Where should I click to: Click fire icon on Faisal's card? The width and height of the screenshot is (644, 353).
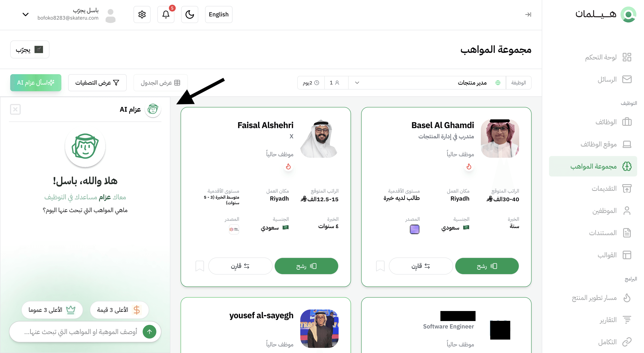tap(288, 167)
